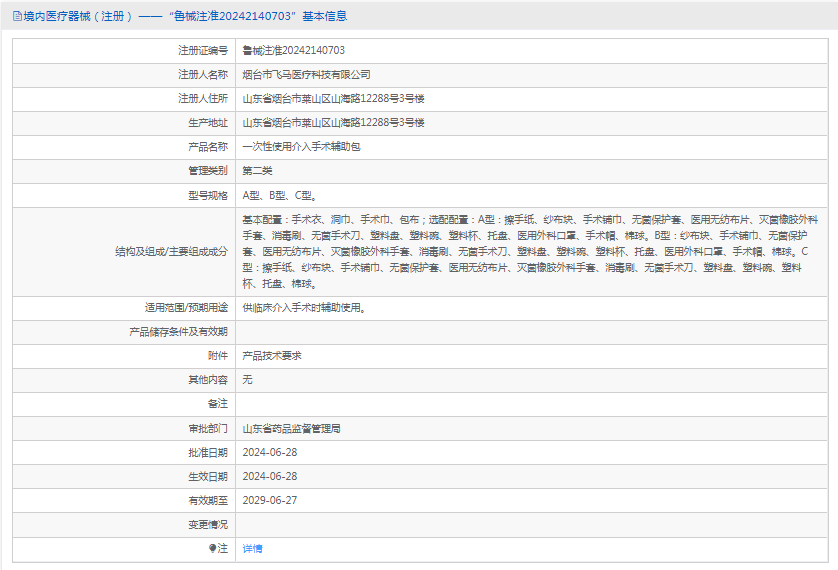Select the model value A型、B型、C型
This screenshot has width=838, height=570.
(280, 196)
